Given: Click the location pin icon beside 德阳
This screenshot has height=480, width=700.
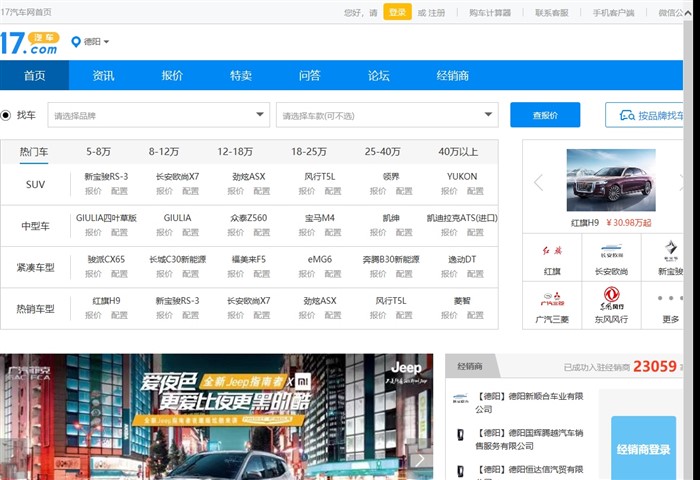Looking at the screenshot, I should click(76, 42).
